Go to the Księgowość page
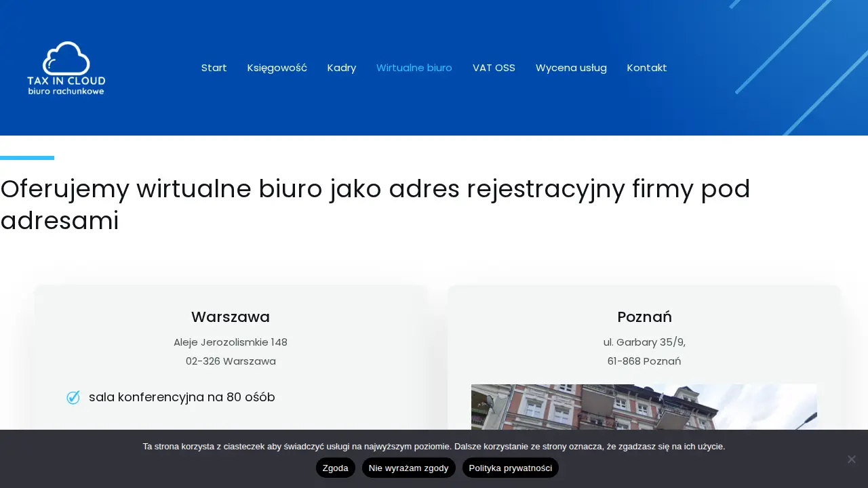Image resolution: width=868 pixels, height=488 pixels. [277, 68]
